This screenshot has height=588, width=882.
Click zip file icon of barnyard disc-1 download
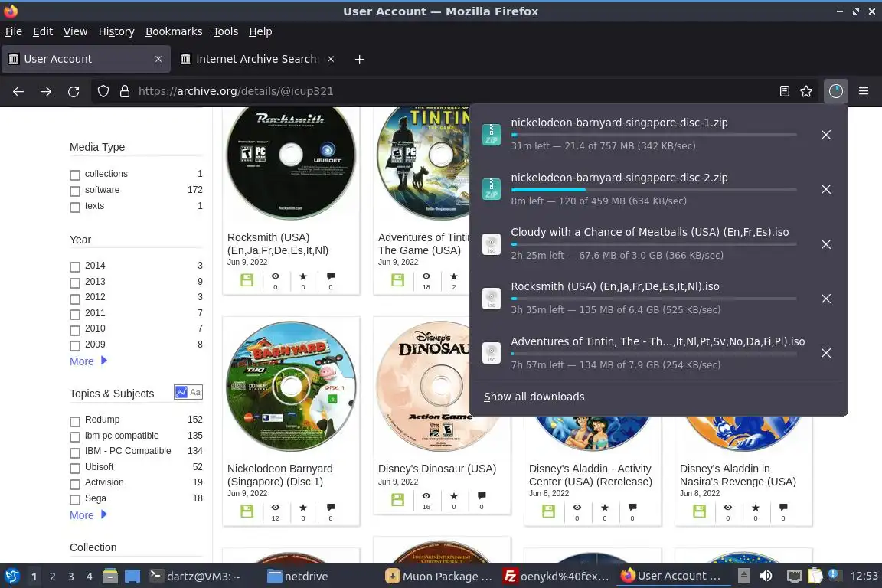tap(492, 135)
